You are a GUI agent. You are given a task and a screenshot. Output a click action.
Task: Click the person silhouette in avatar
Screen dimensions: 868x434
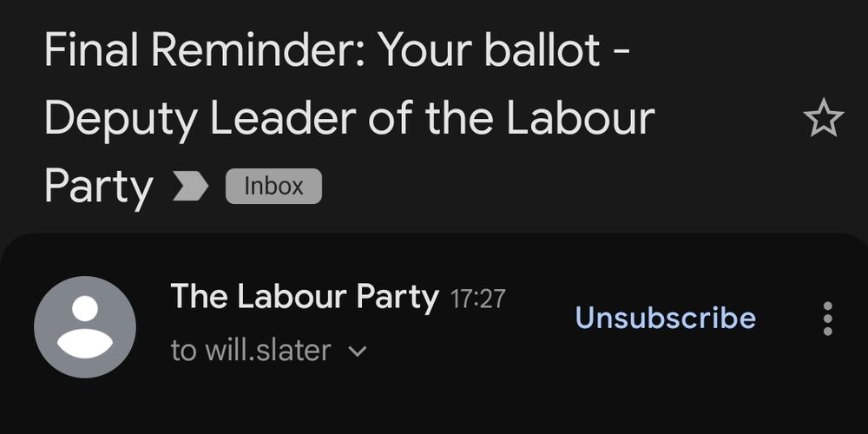click(84, 323)
